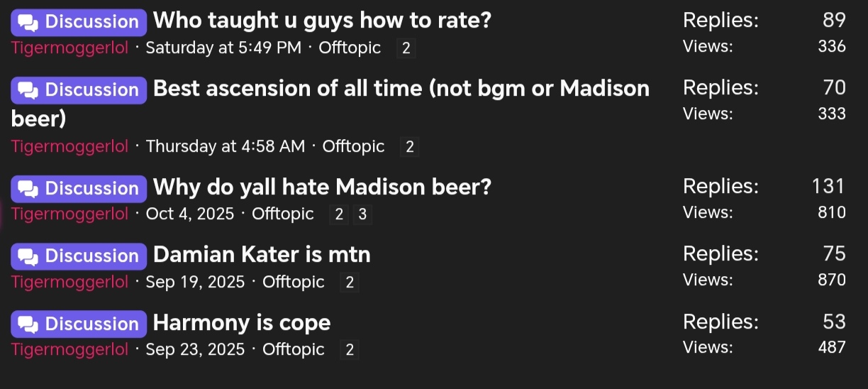This screenshot has width=868, height=389.
Task: Open Offtopic forum link under 'Damian Kater' thread
Action: coord(293,283)
